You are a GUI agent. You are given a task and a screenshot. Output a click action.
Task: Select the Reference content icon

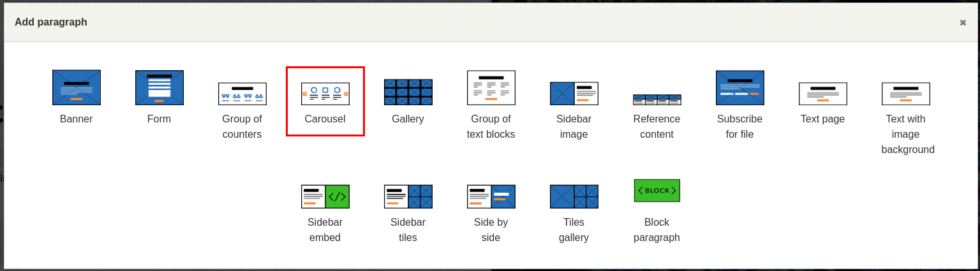pos(657,99)
